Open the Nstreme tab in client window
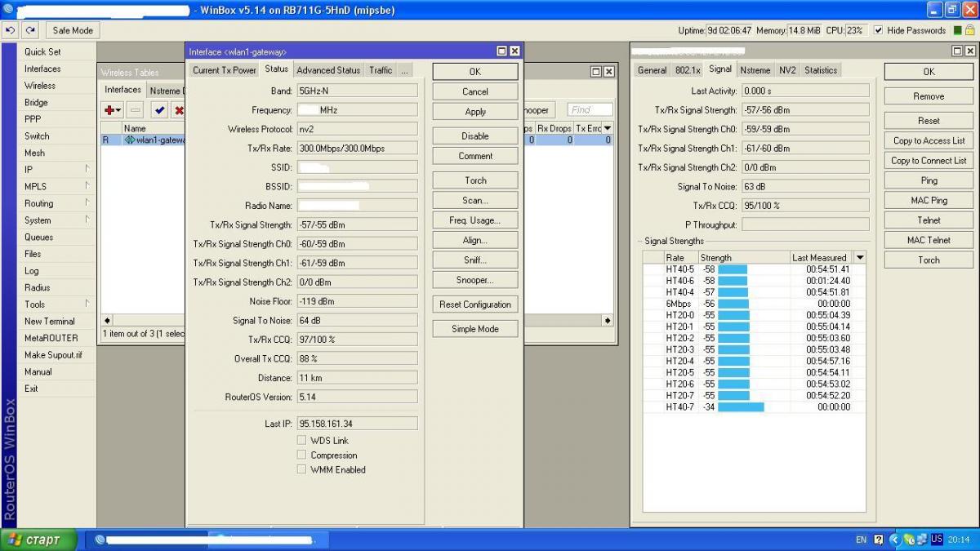 pos(755,70)
